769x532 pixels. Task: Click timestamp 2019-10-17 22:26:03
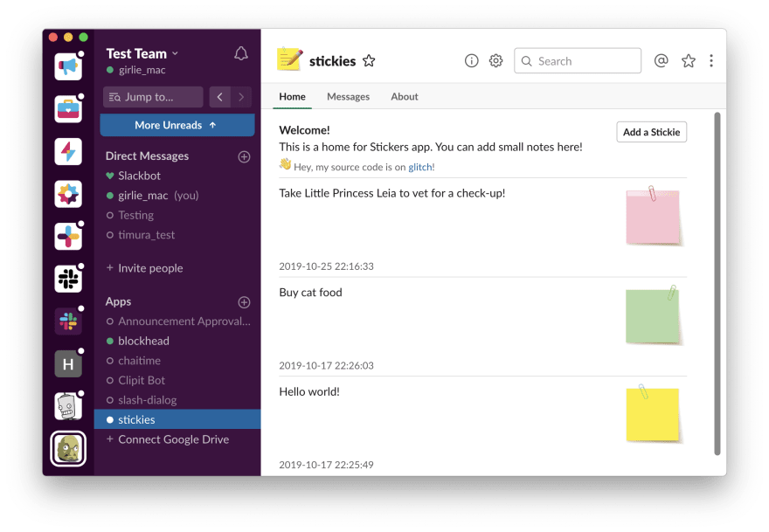(x=326, y=365)
